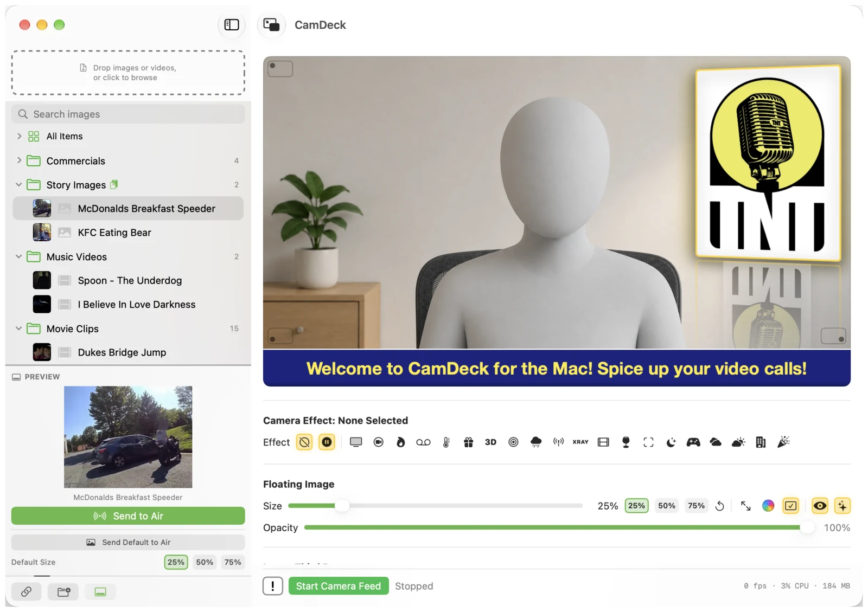Expand the Commercials folder
Image resolution: width=868 pixels, height=612 pixels.
19,160
